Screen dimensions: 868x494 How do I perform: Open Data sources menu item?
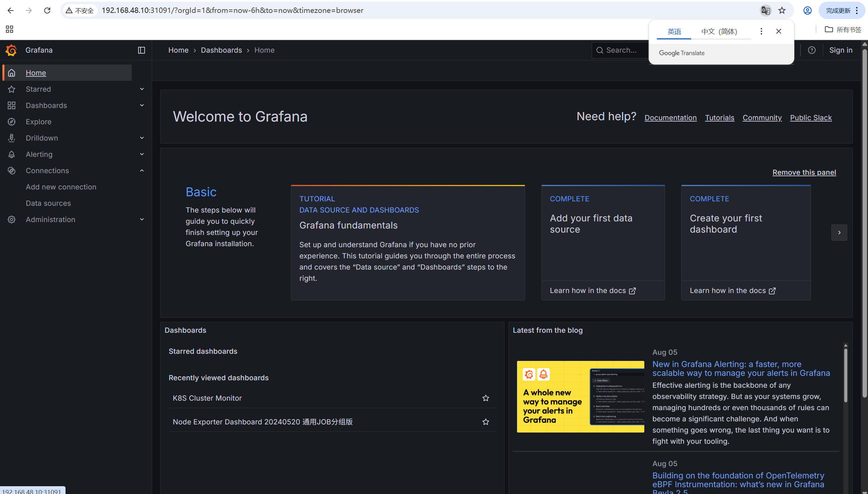pyautogui.click(x=48, y=203)
